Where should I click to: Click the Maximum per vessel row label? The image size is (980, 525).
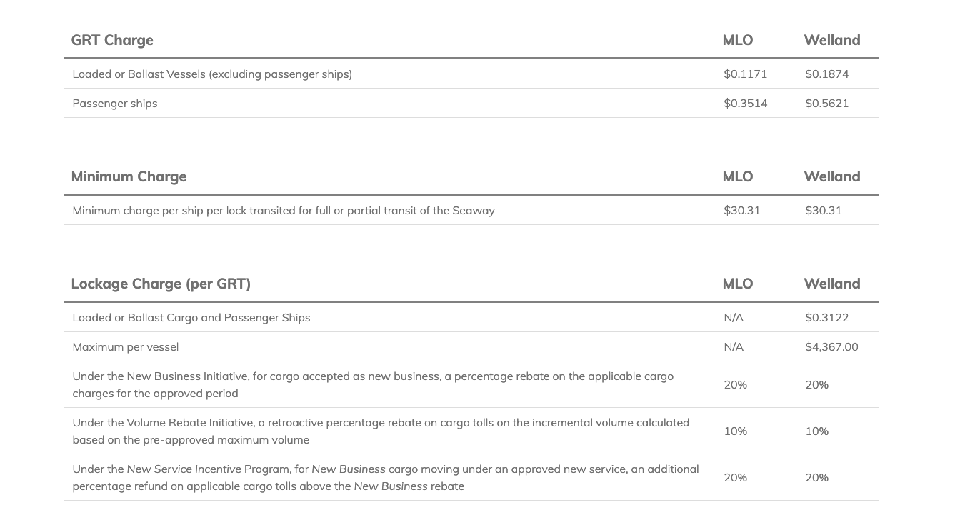[x=126, y=347]
